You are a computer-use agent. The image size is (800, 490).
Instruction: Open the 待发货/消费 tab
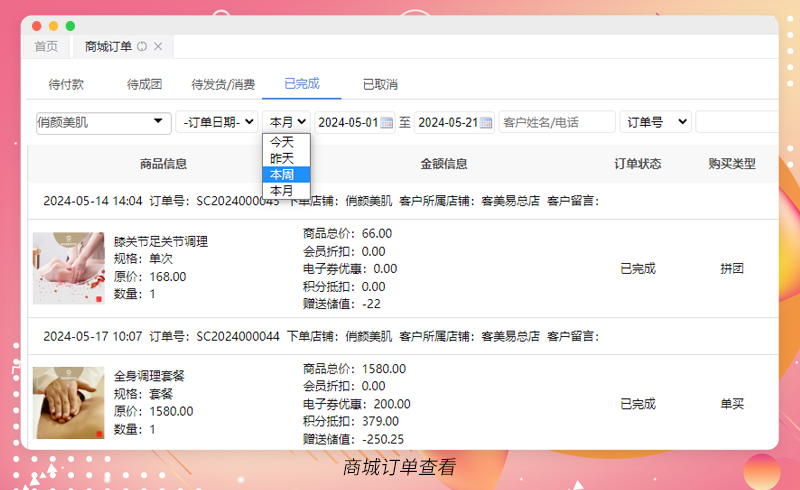point(223,84)
